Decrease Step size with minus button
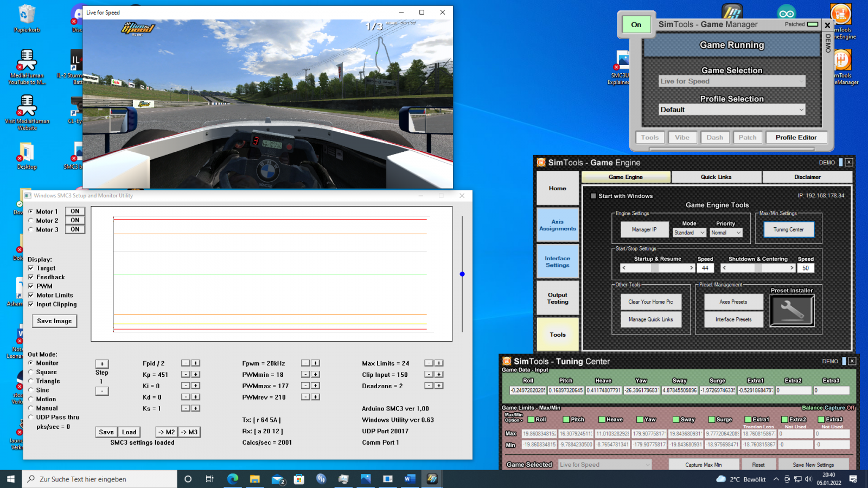This screenshot has height=488, width=868. click(x=102, y=391)
